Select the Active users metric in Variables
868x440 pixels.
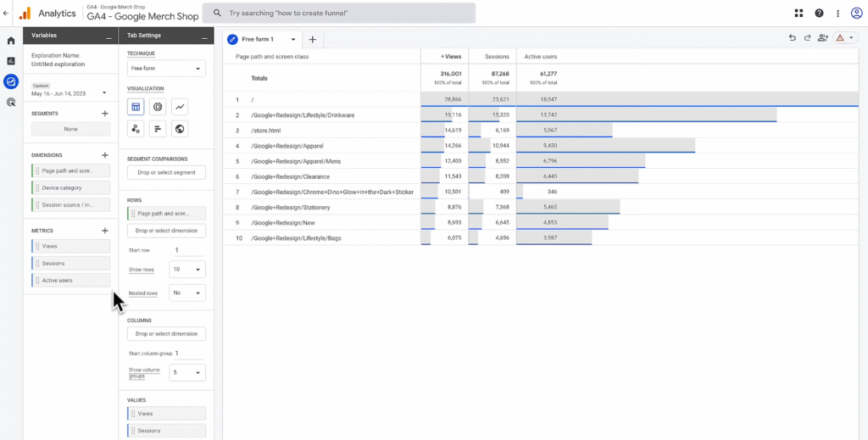coord(70,280)
